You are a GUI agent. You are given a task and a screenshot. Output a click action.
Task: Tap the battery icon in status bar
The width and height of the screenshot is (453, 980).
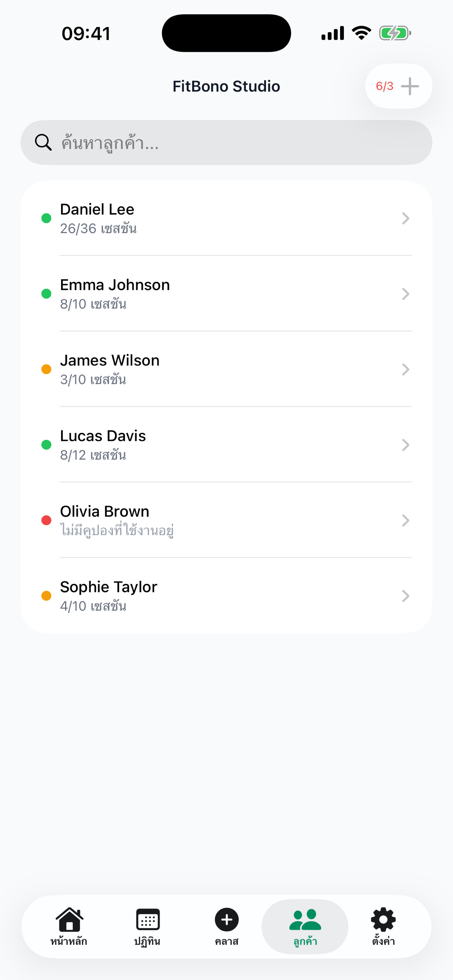[394, 34]
